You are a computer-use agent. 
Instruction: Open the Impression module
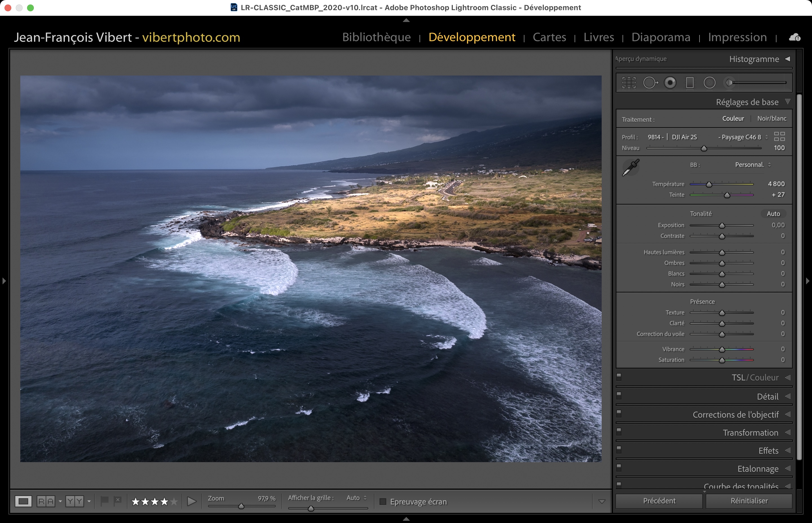(x=737, y=37)
